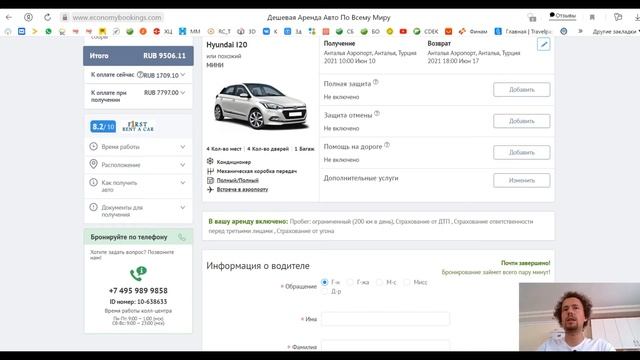Click the First Rent A Car logo
This screenshot has height=360, width=640.
(138, 126)
